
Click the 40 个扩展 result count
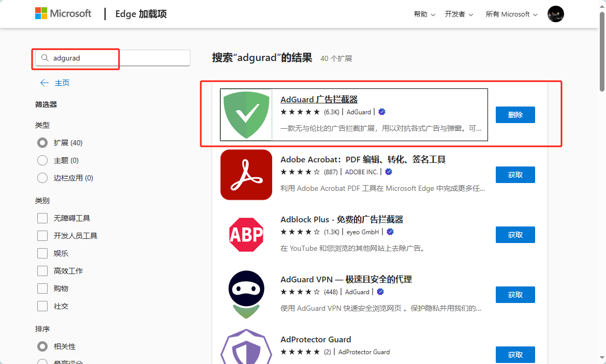[336, 58]
